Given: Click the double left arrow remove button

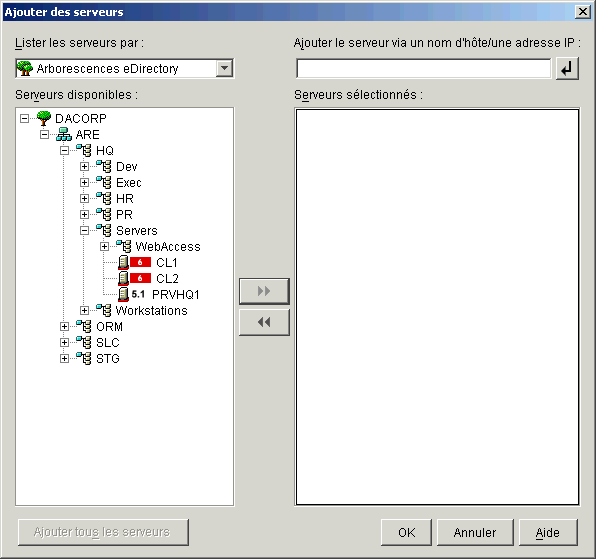Looking at the screenshot, I should [x=264, y=322].
